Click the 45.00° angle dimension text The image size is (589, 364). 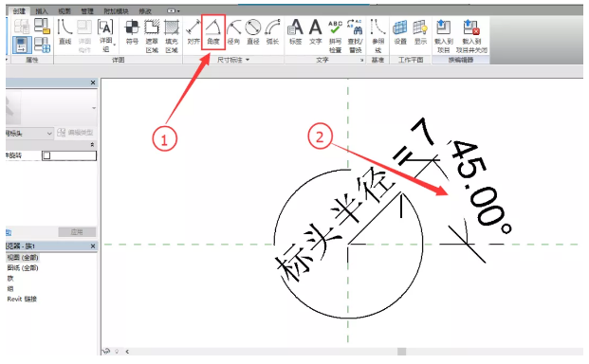[x=481, y=188]
